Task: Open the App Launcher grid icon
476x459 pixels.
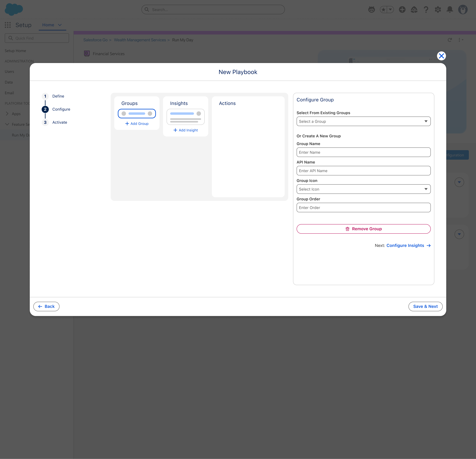Action: point(8,25)
